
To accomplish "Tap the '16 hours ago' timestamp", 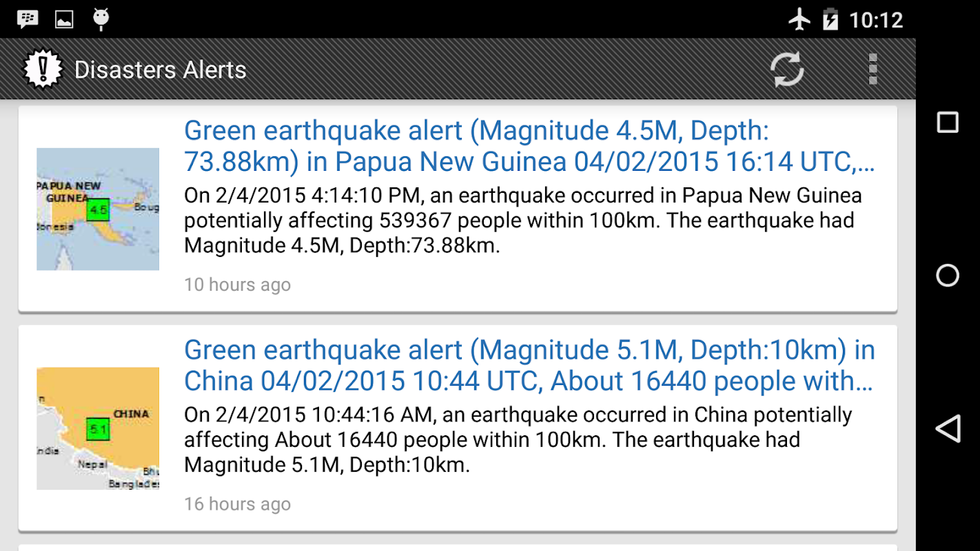I will [x=237, y=503].
